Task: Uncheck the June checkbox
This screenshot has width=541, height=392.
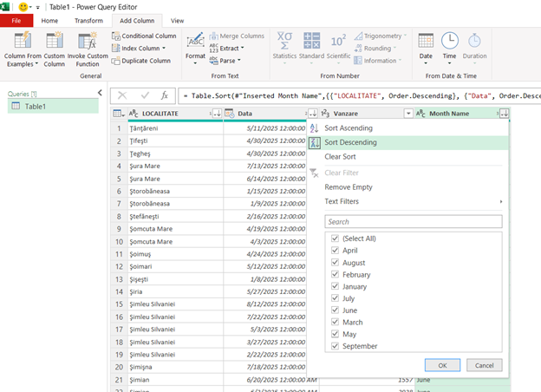Action: (x=335, y=310)
